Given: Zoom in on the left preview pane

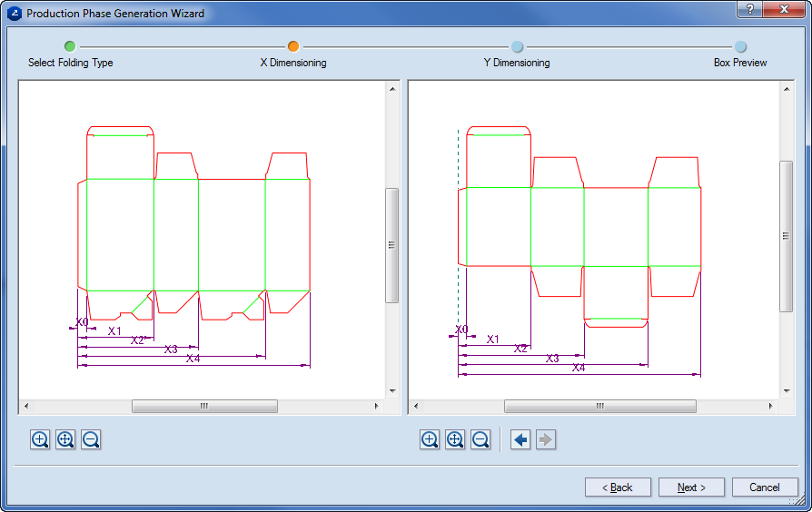Looking at the screenshot, I should (40, 440).
